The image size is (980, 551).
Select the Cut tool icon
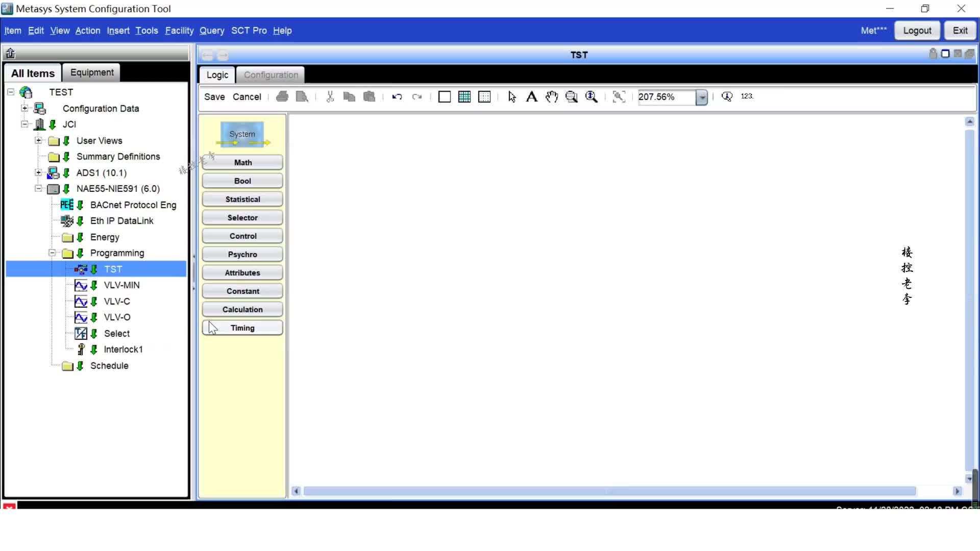pyautogui.click(x=329, y=96)
